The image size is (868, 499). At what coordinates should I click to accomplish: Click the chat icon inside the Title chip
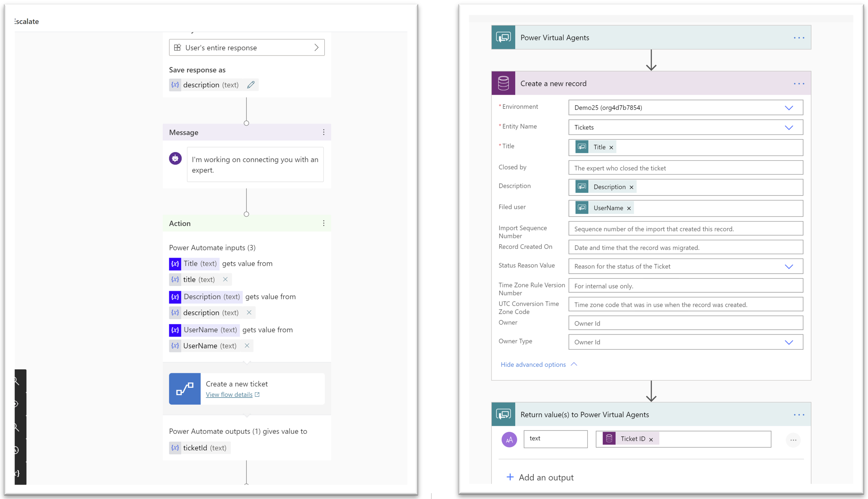[582, 147]
